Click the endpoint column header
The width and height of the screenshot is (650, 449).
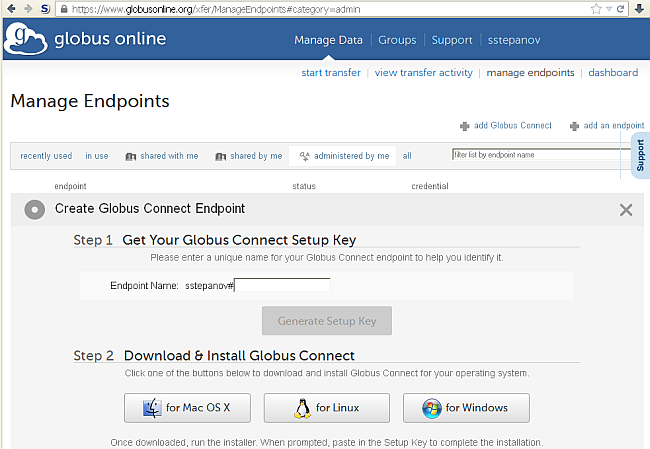pos(70,186)
